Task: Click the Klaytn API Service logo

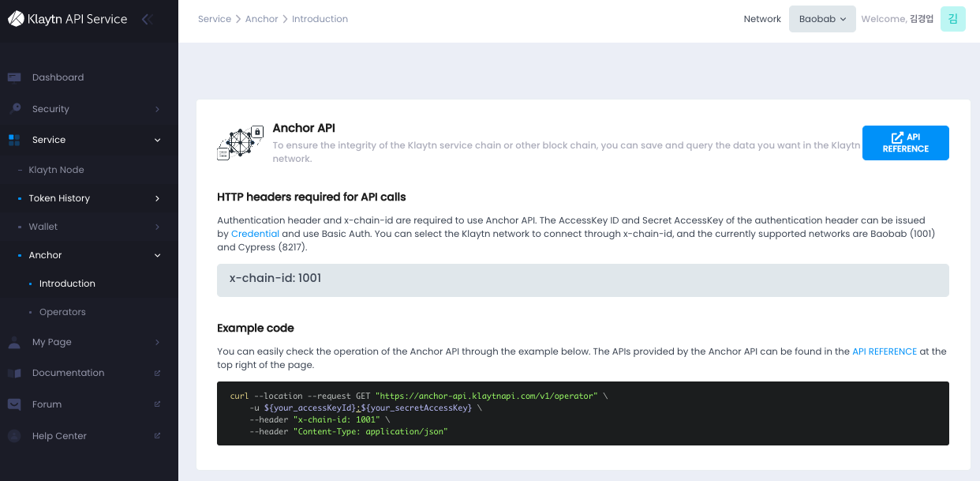Action: (68, 19)
